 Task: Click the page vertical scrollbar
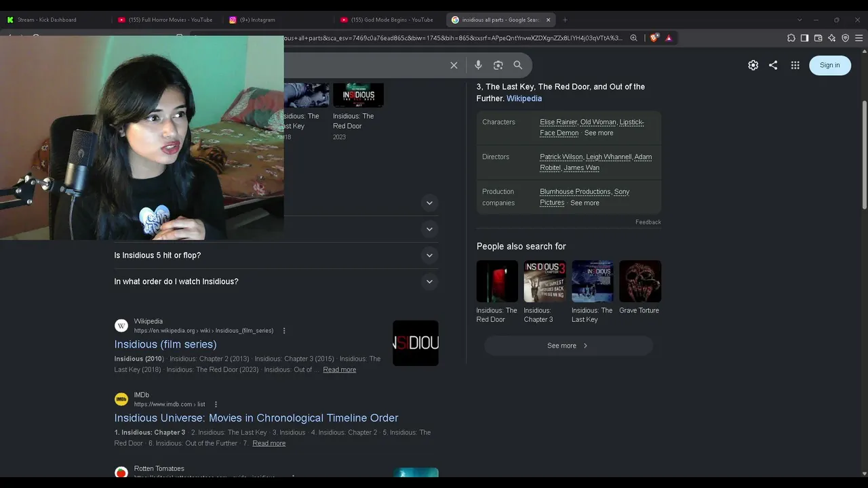(x=864, y=155)
